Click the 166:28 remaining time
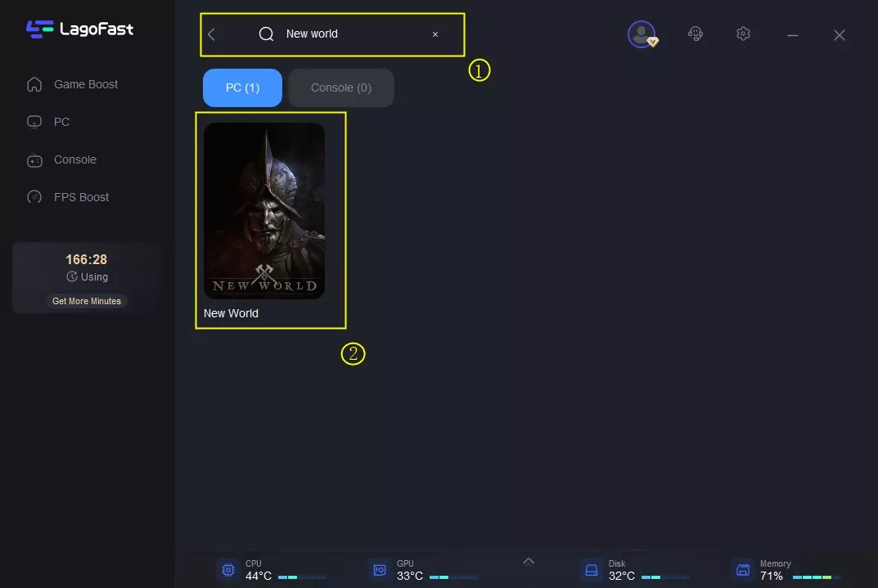 [86, 259]
